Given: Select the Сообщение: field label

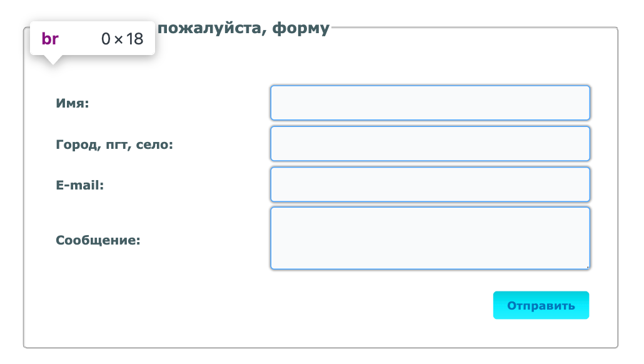Looking at the screenshot, I should tap(99, 239).
